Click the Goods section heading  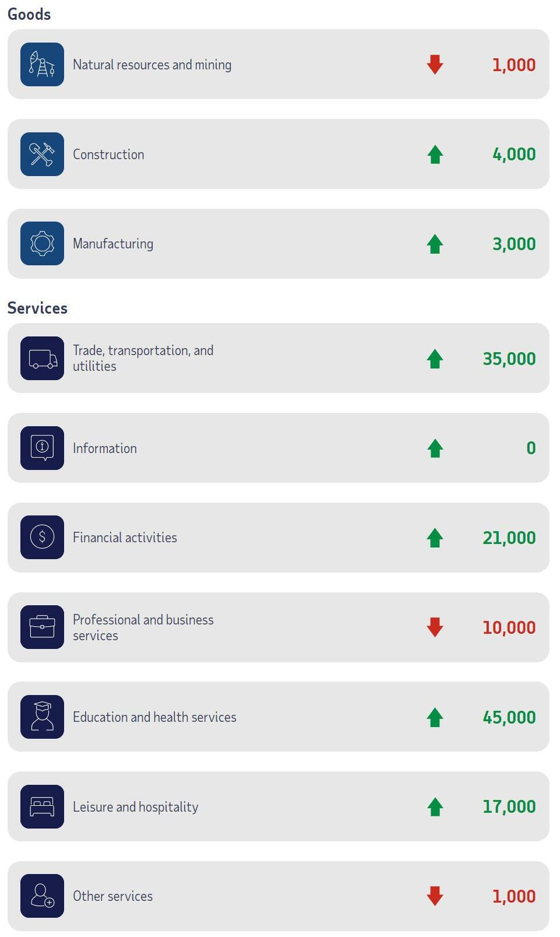(29, 15)
